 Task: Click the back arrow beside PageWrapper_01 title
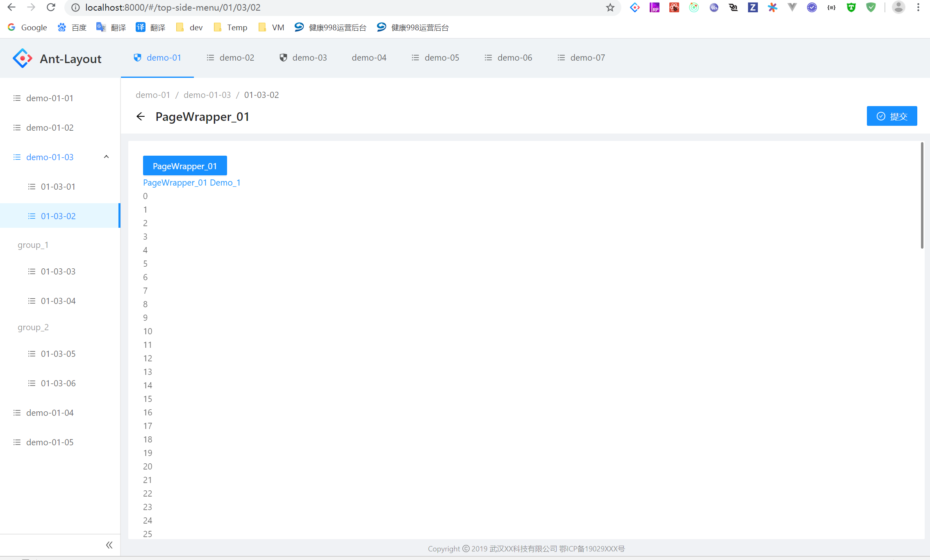(x=141, y=117)
